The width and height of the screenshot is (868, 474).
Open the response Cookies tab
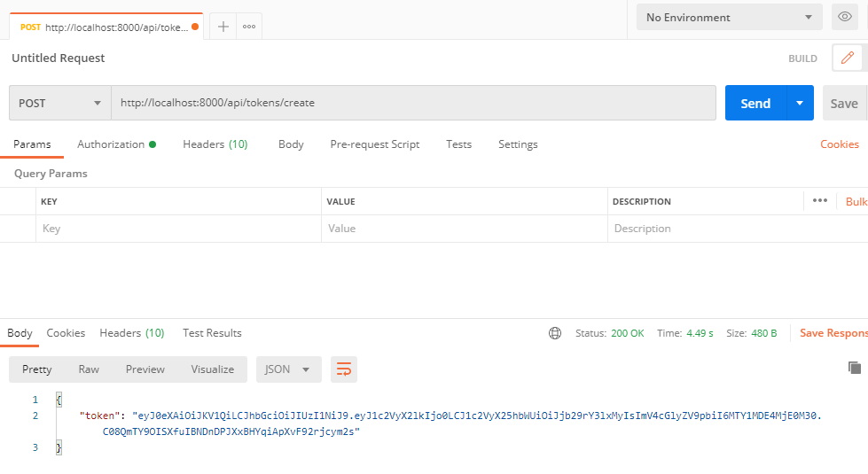click(x=66, y=333)
